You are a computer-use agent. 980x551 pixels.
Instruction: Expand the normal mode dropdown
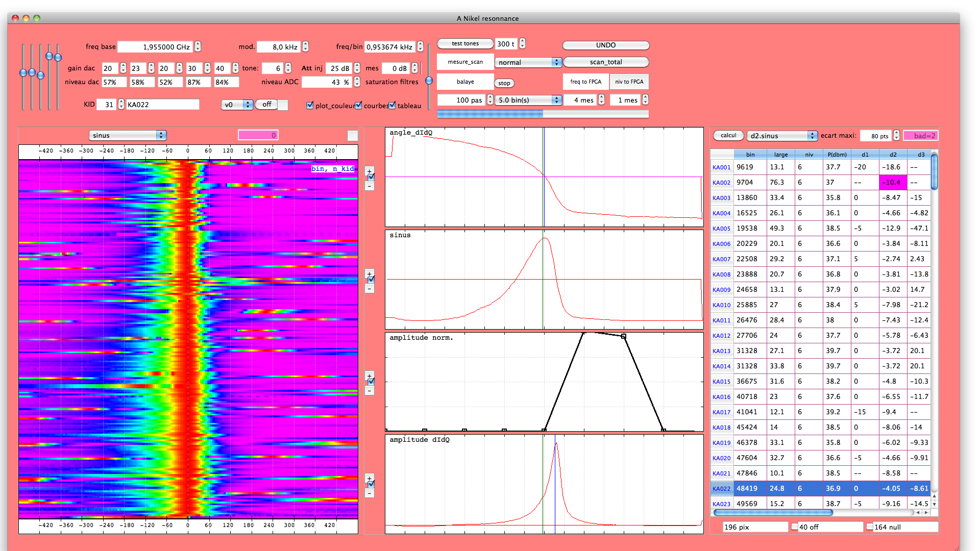[528, 62]
